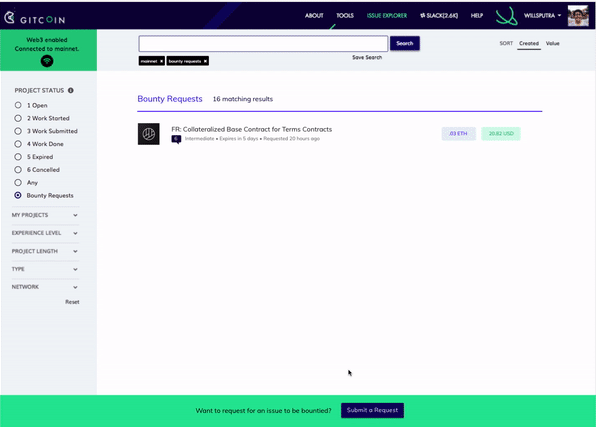Open the About menu
This screenshot has height=427, width=596.
(x=314, y=16)
